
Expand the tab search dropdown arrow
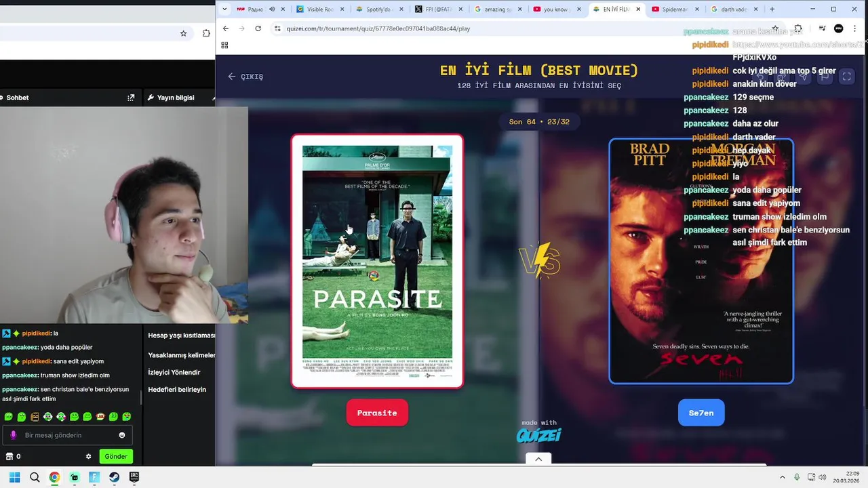pyautogui.click(x=224, y=9)
